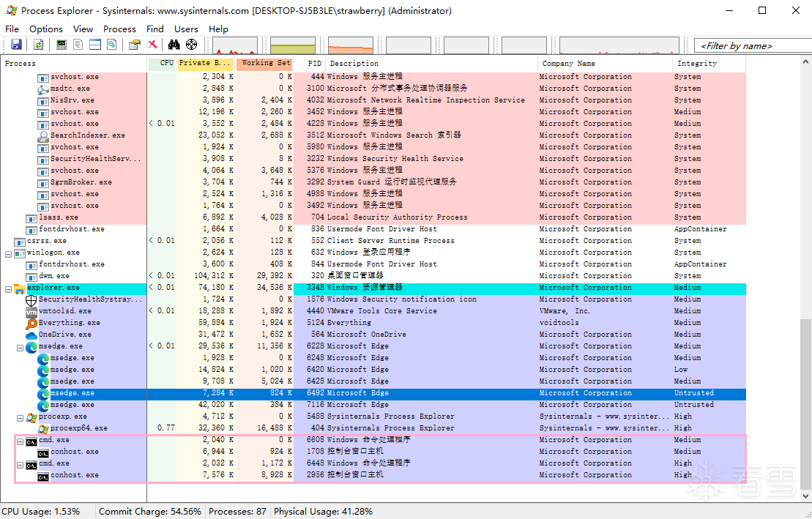The image size is (812, 519).
Task: Collapse the Medium-integrity cmd.exe node
Action: [20, 441]
